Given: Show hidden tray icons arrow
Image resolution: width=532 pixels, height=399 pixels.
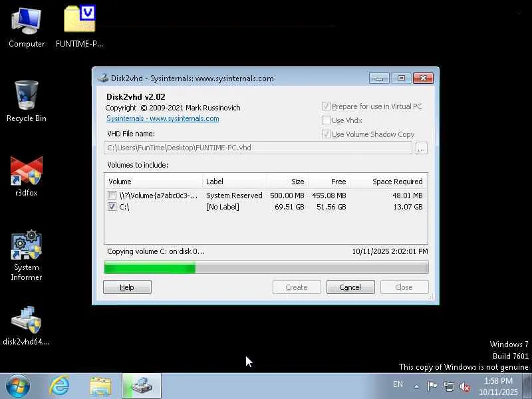Looking at the screenshot, I should (417, 386).
